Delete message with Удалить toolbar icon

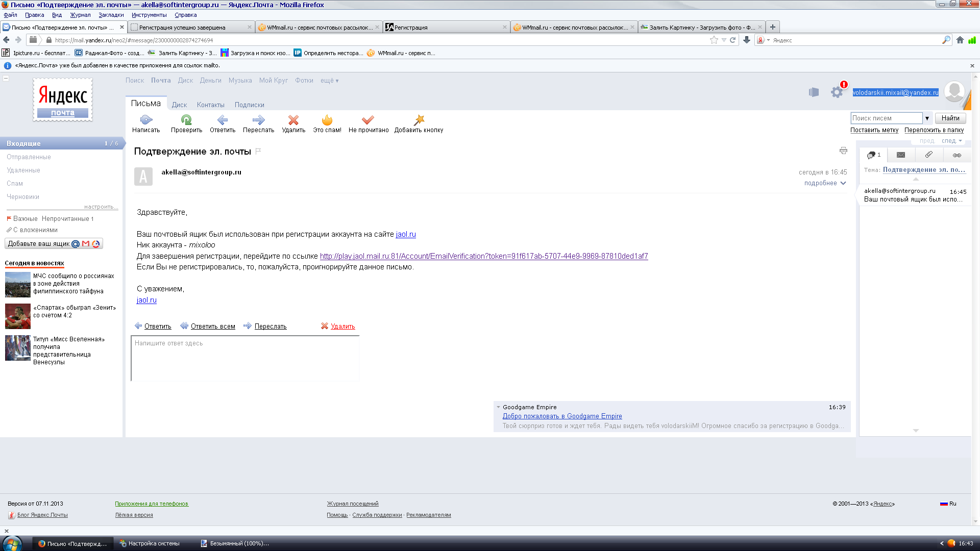[x=293, y=120]
